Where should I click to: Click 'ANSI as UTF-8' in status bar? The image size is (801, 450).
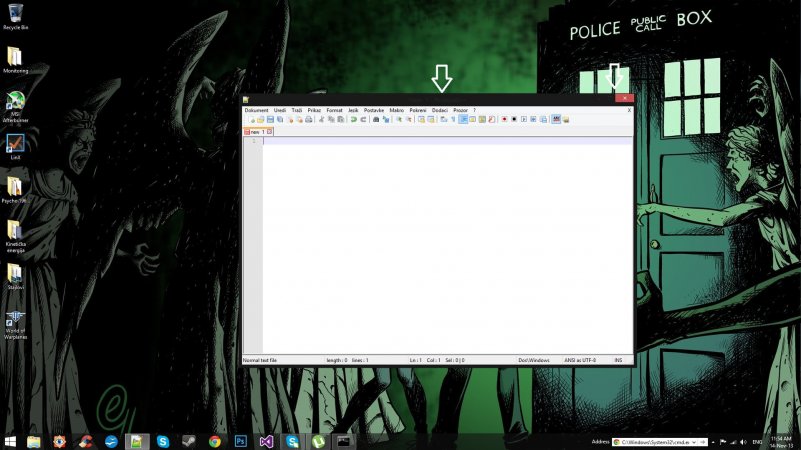coord(580,360)
